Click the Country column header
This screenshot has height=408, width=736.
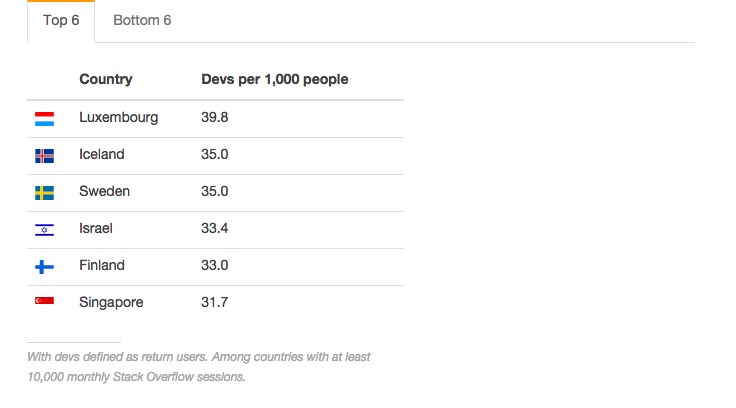pos(105,80)
